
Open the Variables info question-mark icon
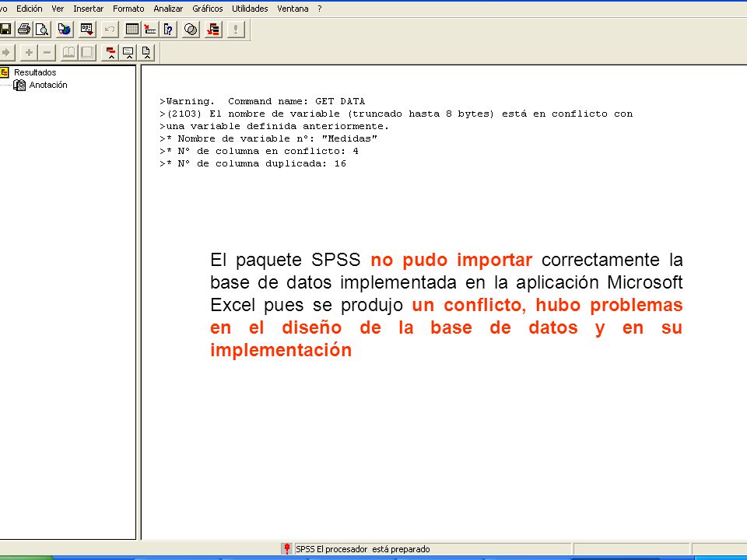(168, 30)
